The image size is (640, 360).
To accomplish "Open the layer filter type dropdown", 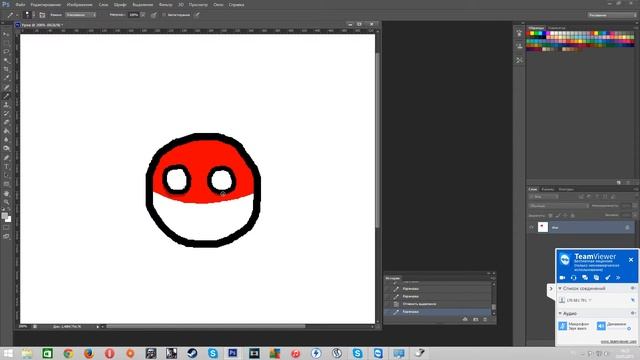I will (x=544, y=197).
